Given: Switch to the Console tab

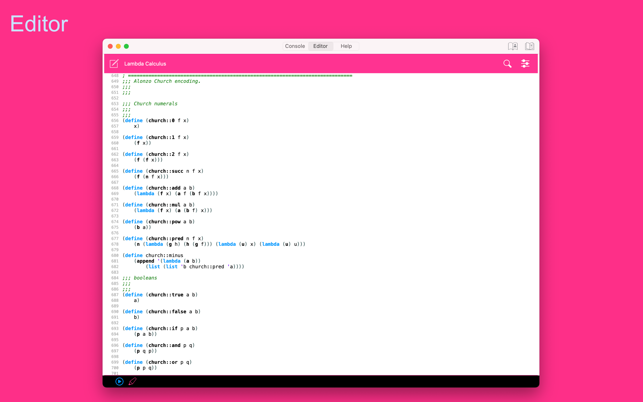Looking at the screenshot, I should 294,46.
